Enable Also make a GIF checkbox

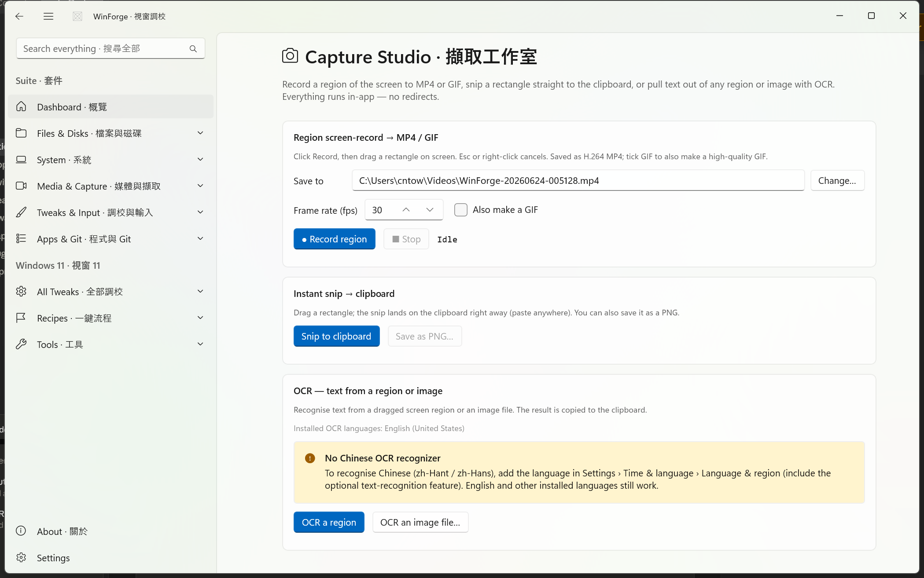pyautogui.click(x=461, y=210)
